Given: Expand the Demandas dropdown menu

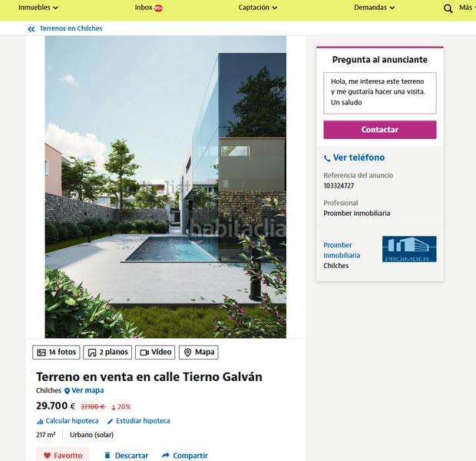Looking at the screenshot, I should tap(375, 8).
